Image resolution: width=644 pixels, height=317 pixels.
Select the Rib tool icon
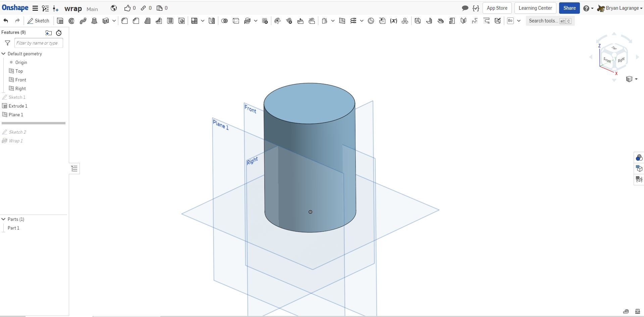tap(159, 21)
